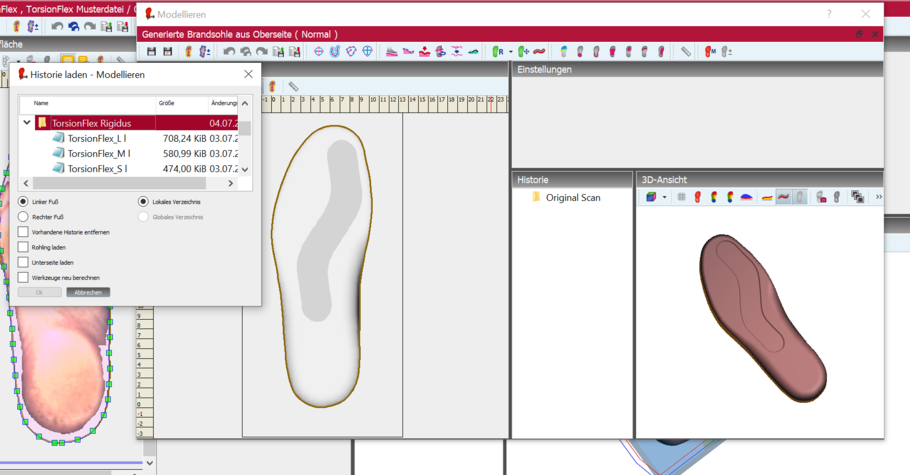Check Vorhandene Historie entfernen option
910x475 pixels.
pyautogui.click(x=23, y=232)
